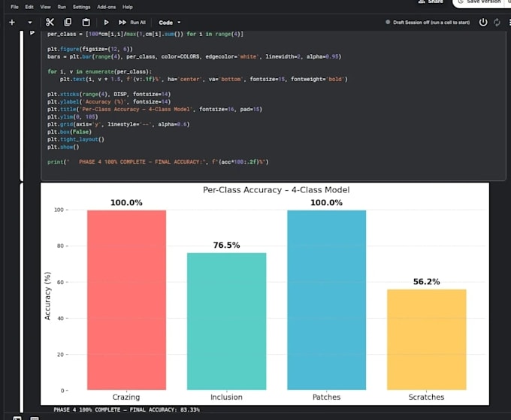511x420 pixels.
Task: Click Run All button
Action: 132,22
